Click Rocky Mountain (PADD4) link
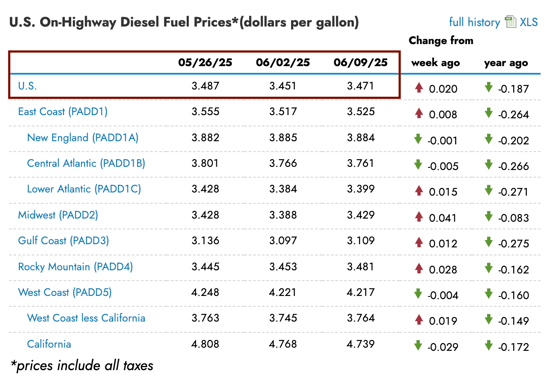 (x=76, y=267)
